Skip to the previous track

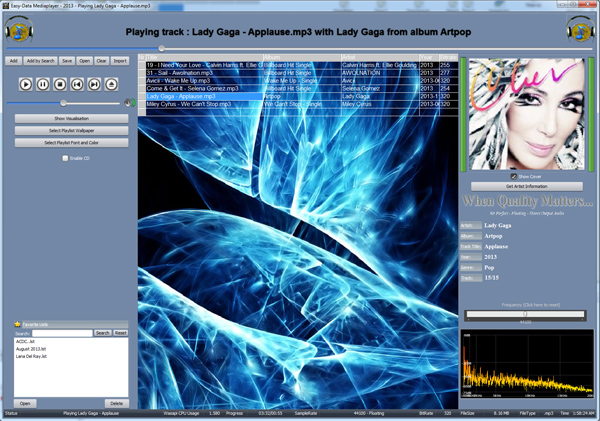point(77,84)
